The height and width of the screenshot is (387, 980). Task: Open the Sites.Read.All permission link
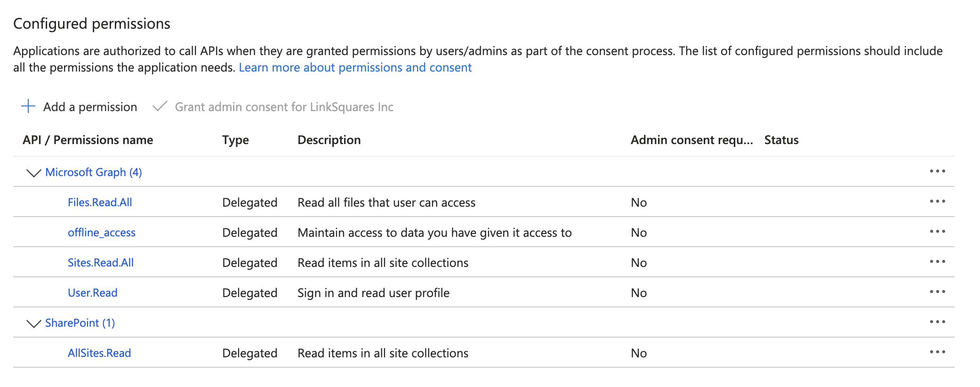coord(101,263)
